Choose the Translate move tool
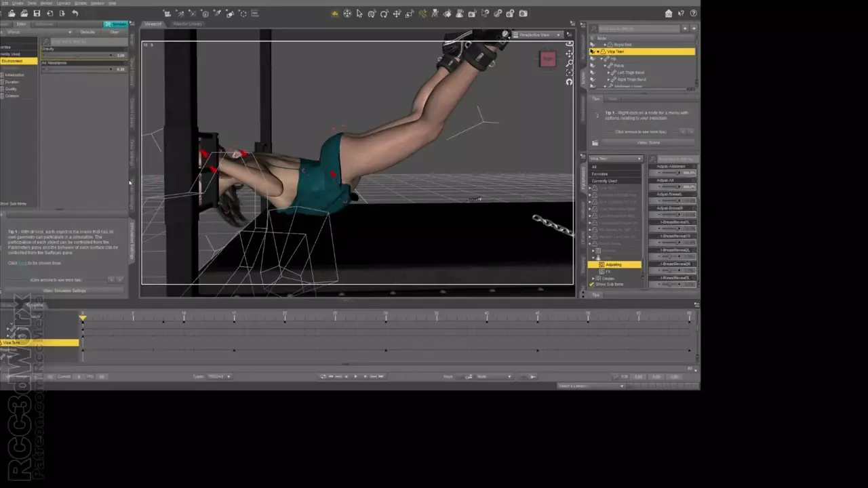Viewport: 868px width, 488px height. pyautogui.click(x=397, y=14)
